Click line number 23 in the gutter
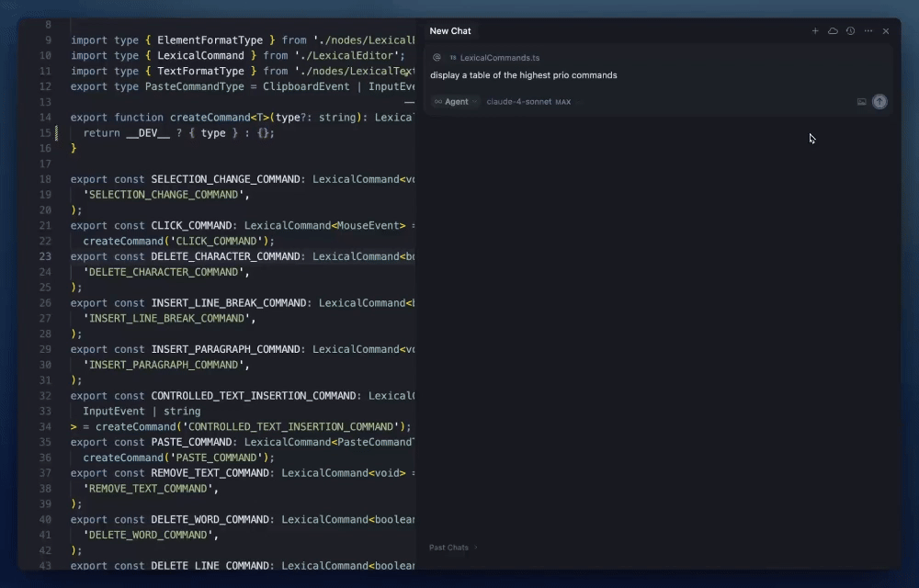The width and height of the screenshot is (919, 588). (x=46, y=256)
